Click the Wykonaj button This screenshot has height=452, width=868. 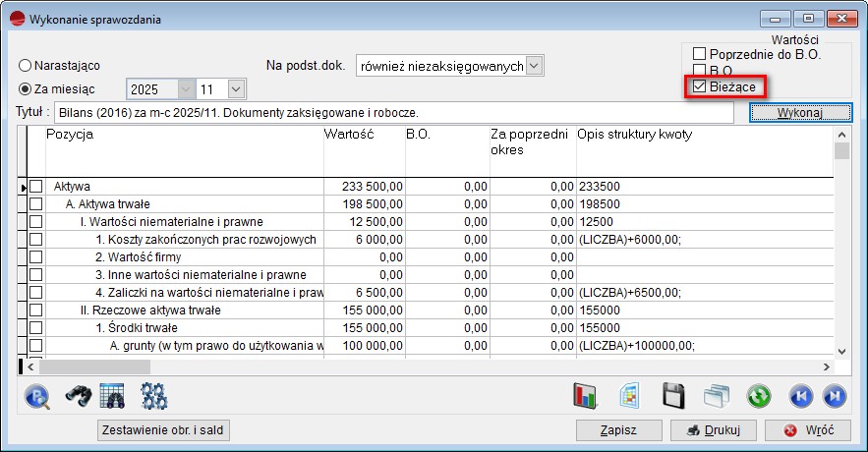(799, 113)
